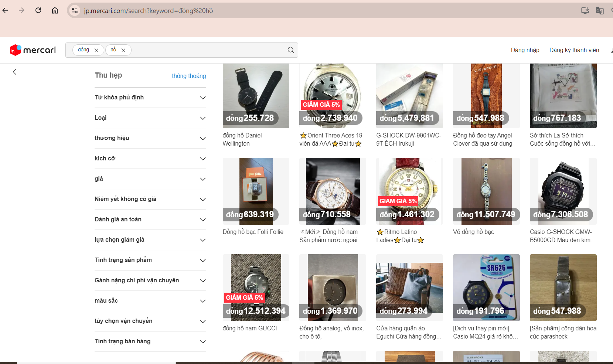
Task: Open the Folli Follie silver watch image
Action: pos(256,191)
